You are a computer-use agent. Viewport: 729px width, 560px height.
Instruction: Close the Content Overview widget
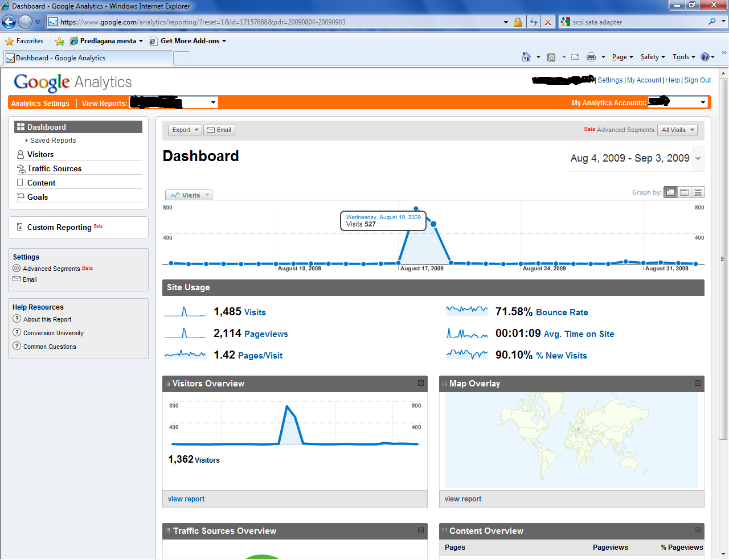(x=698, y=530)
